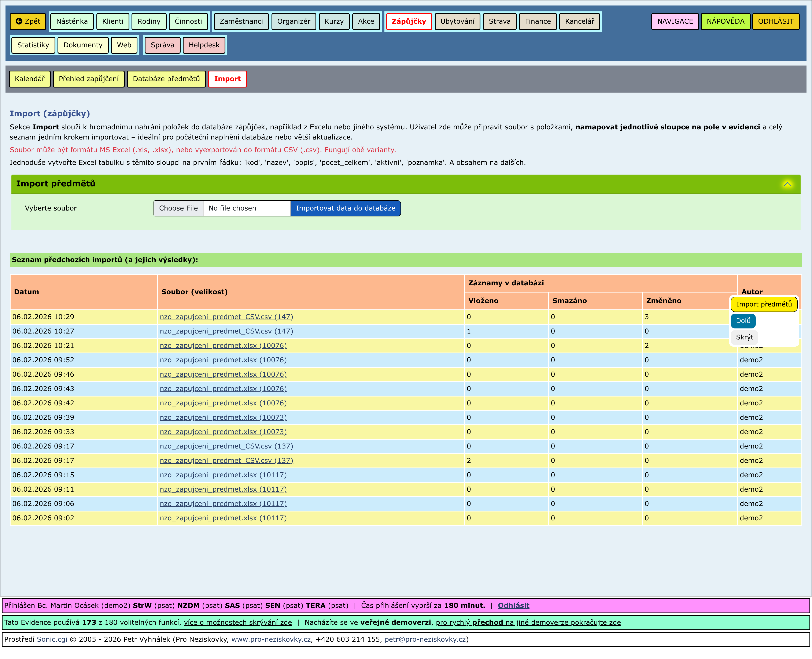Open the Databáze předmětů tab
This screenshot has width=812, height=659.
tap(166, 79)
